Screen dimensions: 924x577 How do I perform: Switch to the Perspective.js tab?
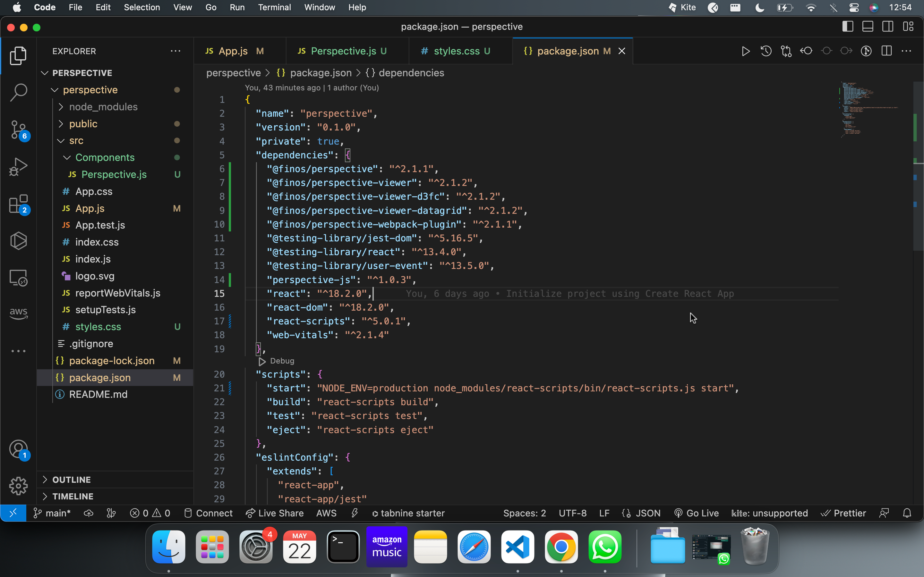pyautogui.click(x=343, y=51)
